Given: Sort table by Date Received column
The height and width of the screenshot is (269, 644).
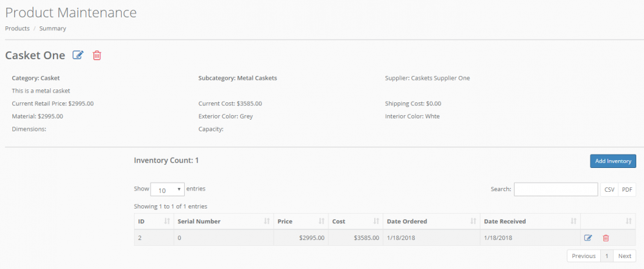Looking at the screenshot, I should [529, 221].
